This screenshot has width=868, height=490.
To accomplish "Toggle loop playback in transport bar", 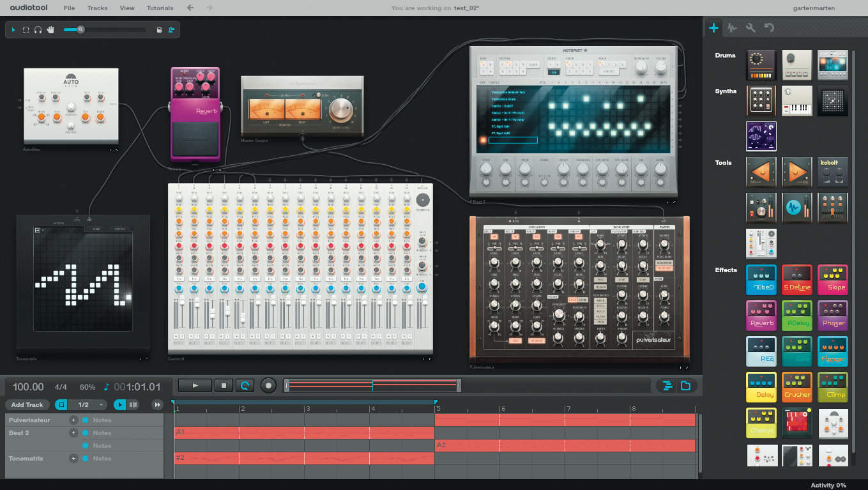I will click(244, 385).
